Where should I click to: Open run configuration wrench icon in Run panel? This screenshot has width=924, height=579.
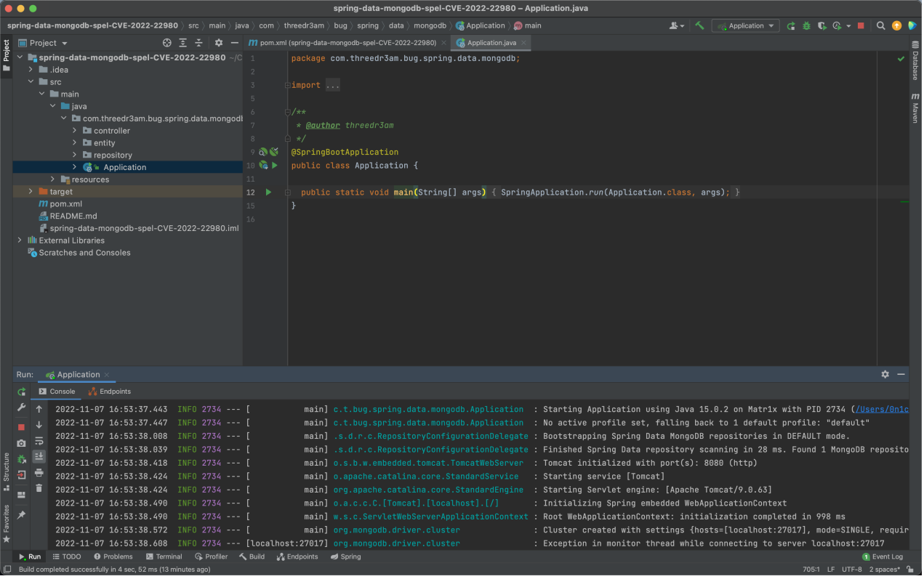[x=22, y=408]
